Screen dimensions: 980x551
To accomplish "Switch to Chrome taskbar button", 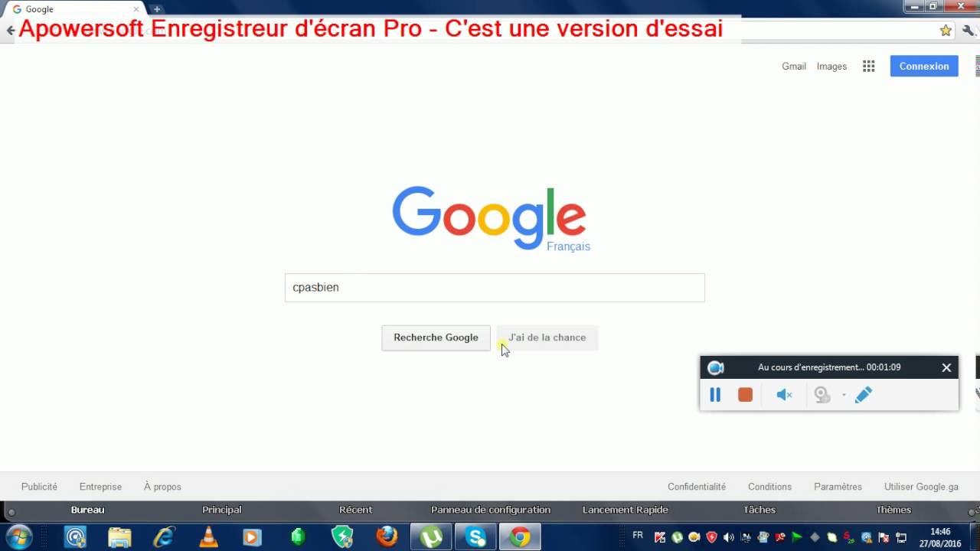I will tap(521, 537).
